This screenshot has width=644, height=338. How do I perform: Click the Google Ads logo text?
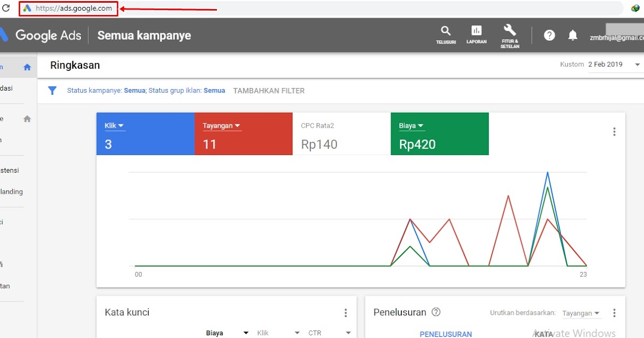(x=48, y=35)
